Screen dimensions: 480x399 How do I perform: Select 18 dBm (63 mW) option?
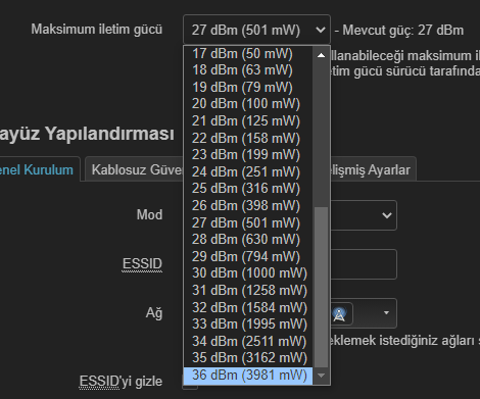coord(248,70)
